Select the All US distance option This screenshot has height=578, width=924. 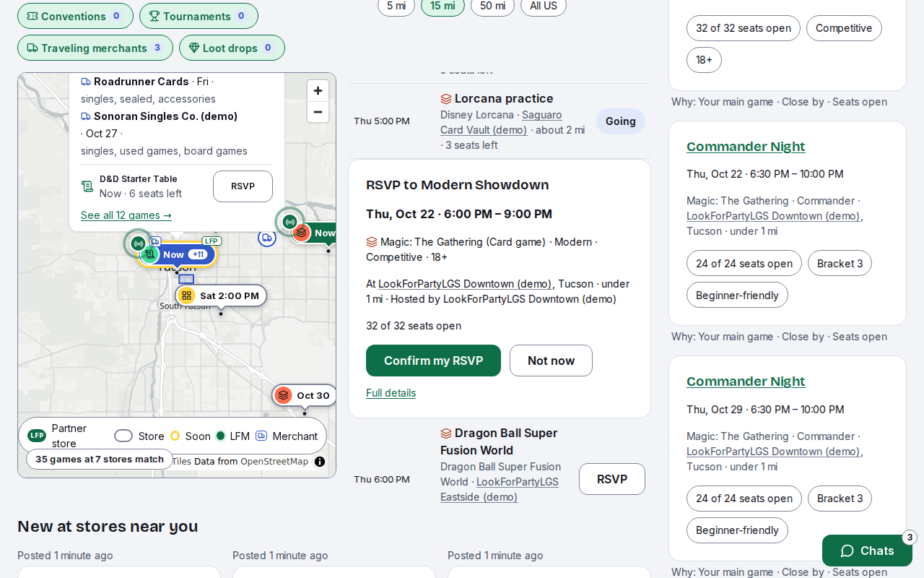pyautogui.click(x=544, y=6)
